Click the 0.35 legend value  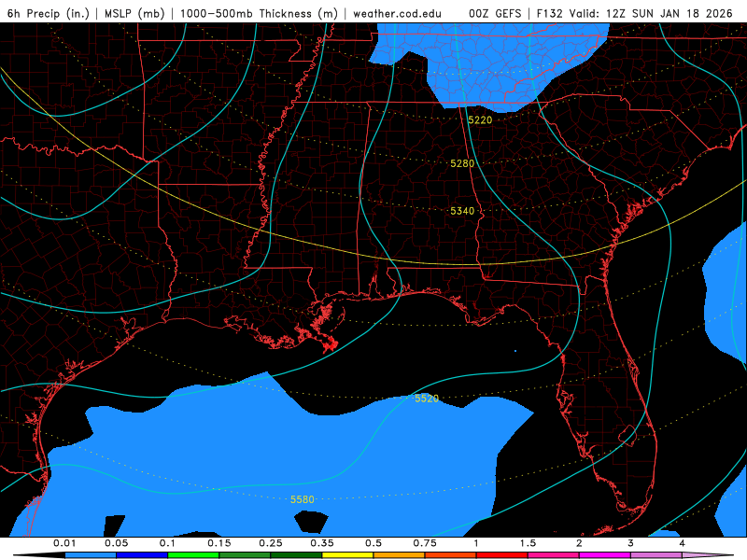pos(322,543)
